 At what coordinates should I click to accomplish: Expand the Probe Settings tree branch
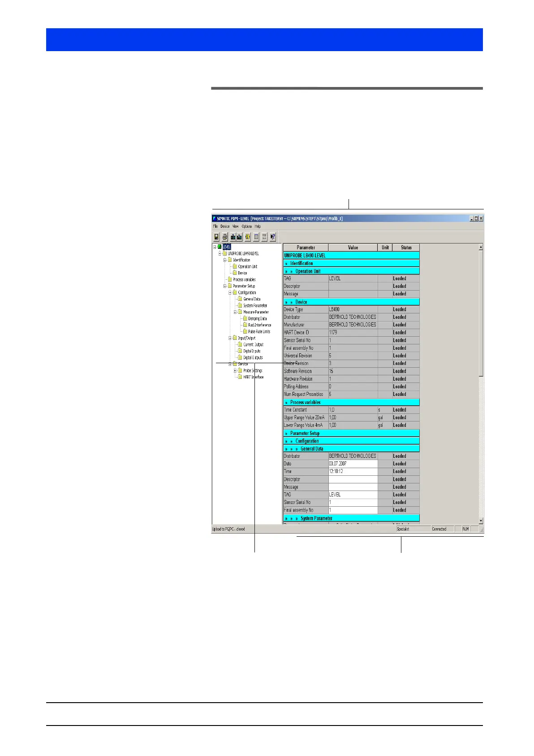click(x=235, y=371)
